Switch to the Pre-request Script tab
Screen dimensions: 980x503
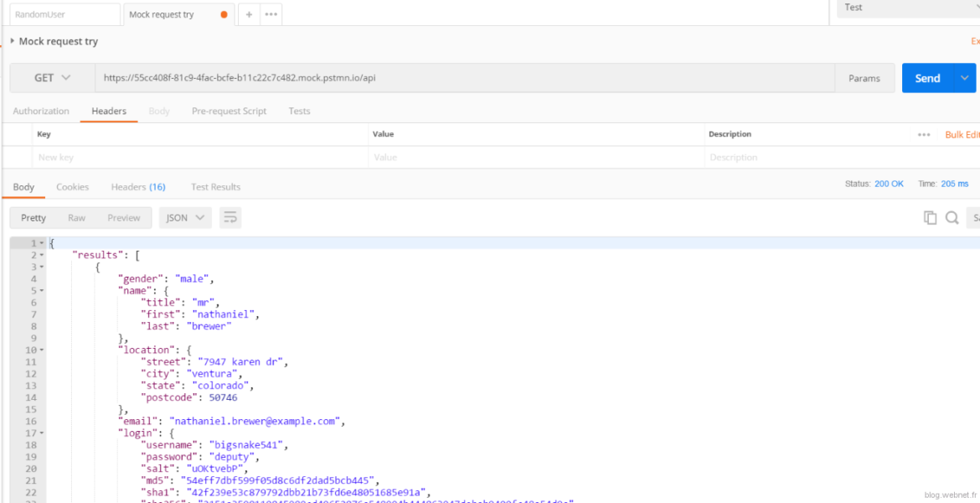click(230, 111)
